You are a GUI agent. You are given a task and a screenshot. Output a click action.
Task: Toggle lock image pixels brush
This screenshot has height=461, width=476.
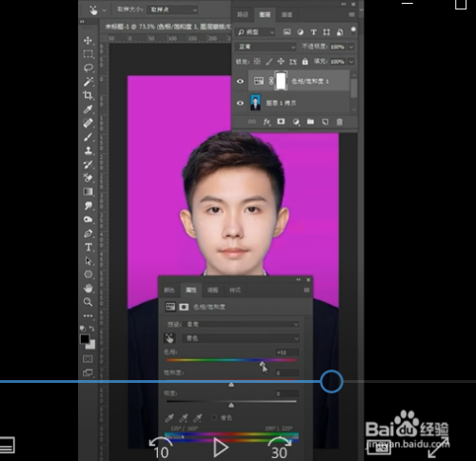(268, 62)
